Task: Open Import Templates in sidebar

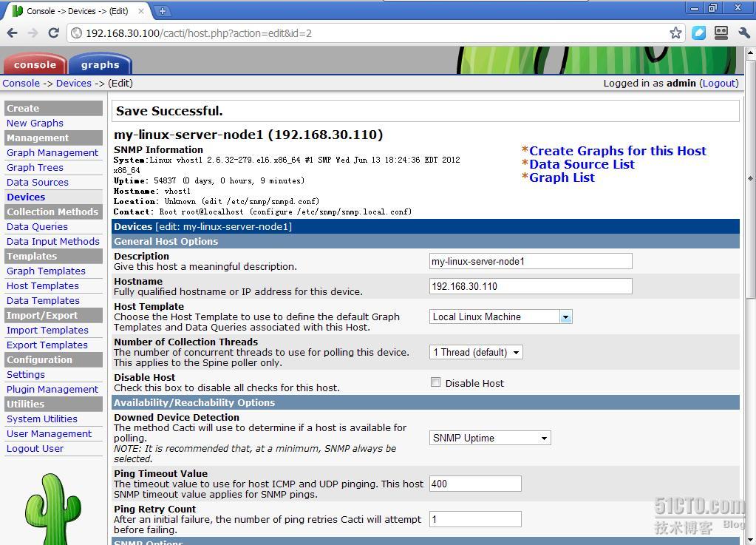Action: coord(47,330)
